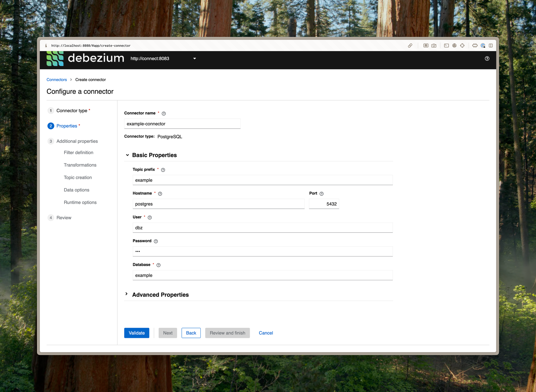The width and height of the screenshot is (536, 392).
Task: Click the copy link icon in the address bar
Action: pos(410,46)
